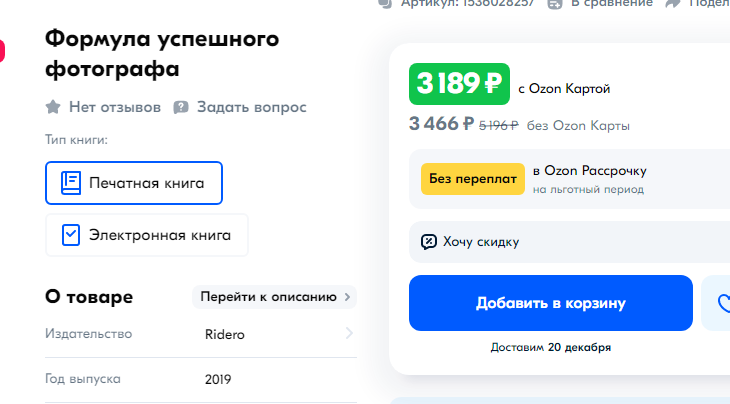Click the yellow Без переплат badge
The image size is (730, 404).
click(x=473, y=178)
